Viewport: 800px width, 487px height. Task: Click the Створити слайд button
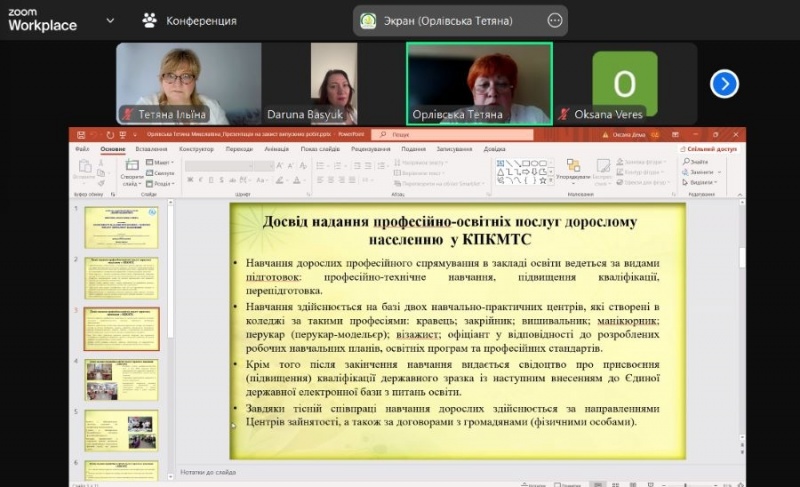[132, 172]
